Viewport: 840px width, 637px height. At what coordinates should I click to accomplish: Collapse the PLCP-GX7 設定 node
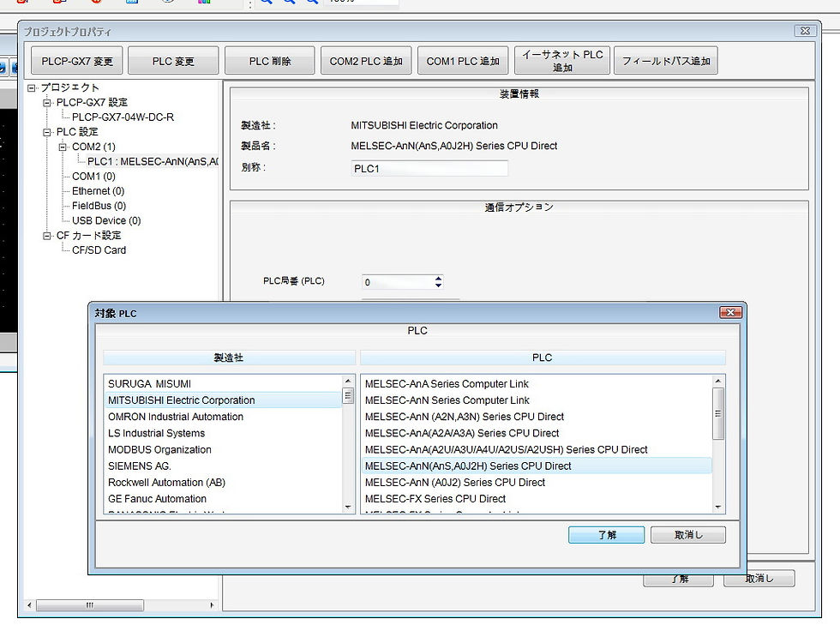point(47,102)
